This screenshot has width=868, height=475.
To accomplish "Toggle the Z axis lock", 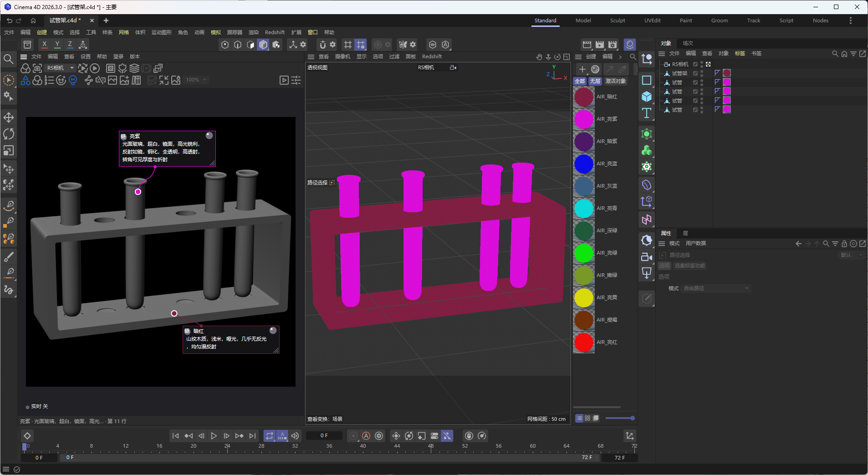I will click(x=70, y=44).
